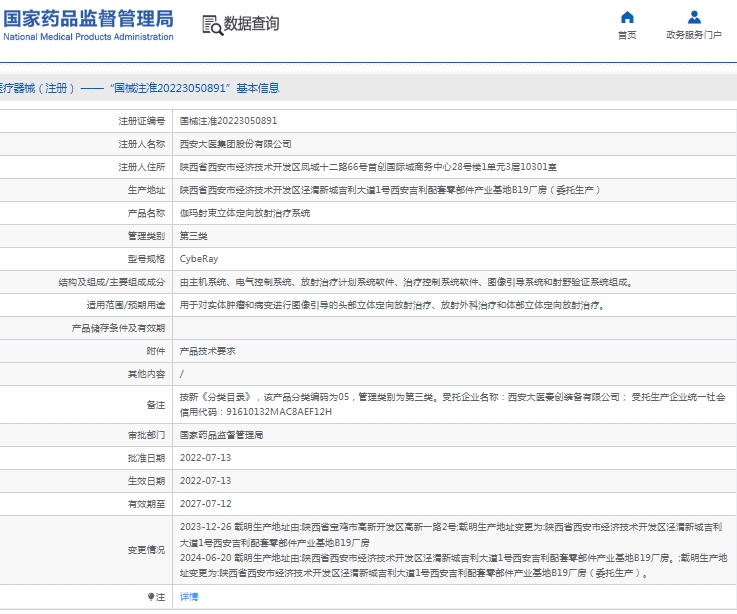Click the National Medical Products Administration logo
737x614 pixels.
(x=88, y=25)
